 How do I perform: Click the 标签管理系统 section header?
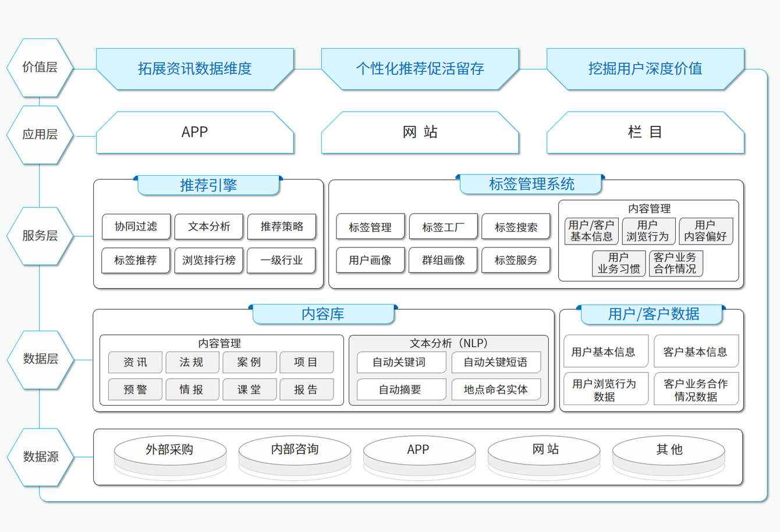pos(531,185)
